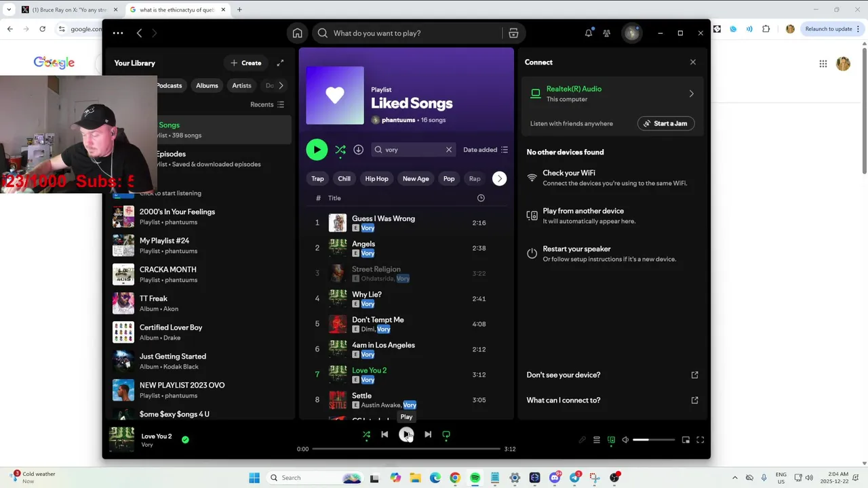Close the Connect panel
Screen dimensions: 868x488
click(693, 62)
